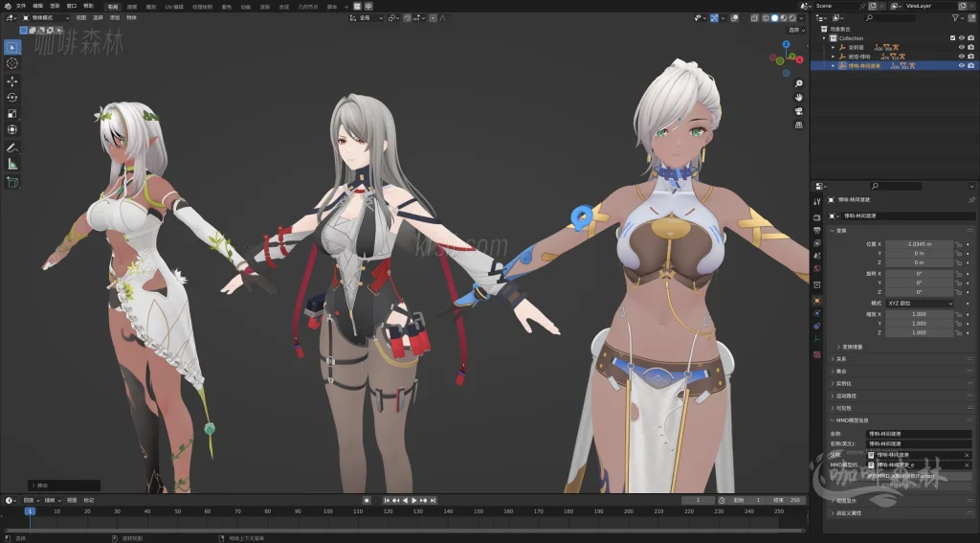Collapse the Collection tree in the outliner
Image resolution: width=980 pixels, height=543 pixels.
(x=824, y=38)
